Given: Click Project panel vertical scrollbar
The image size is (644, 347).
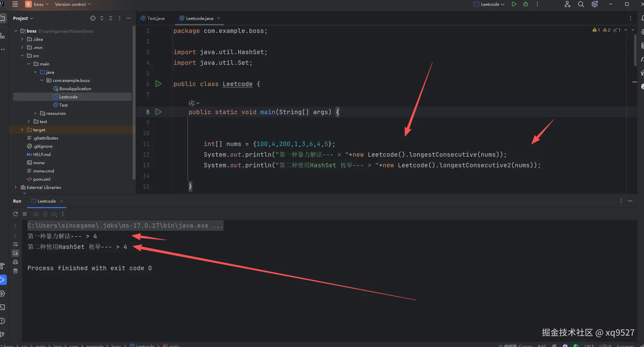Looking at the screenshot, I should (x=134, y=103).
